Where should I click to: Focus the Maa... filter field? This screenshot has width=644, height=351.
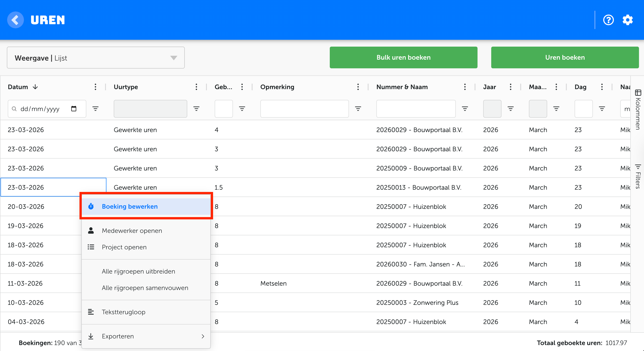click(538, 109)
